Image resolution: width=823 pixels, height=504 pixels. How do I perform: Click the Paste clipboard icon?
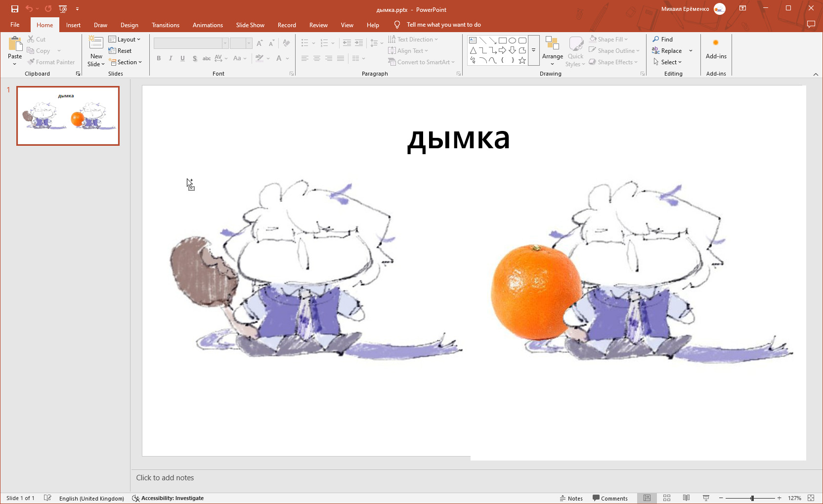click(x=15, y=45)
